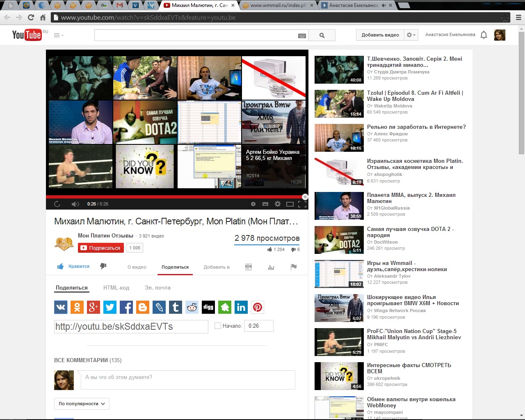Open Игры на Wmmail suggested video
525x420 pixels.
coord(407,266)
